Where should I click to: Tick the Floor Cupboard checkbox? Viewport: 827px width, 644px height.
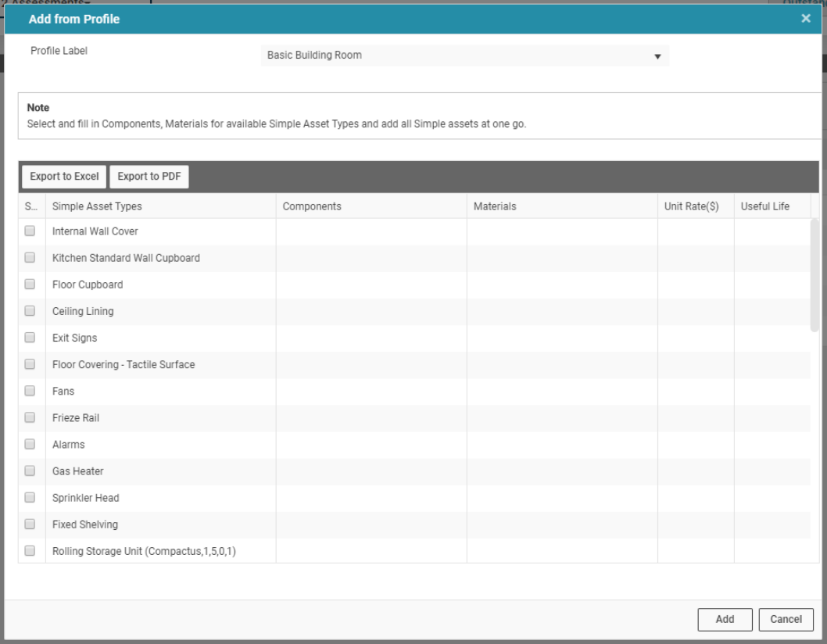tap(30, 284)
